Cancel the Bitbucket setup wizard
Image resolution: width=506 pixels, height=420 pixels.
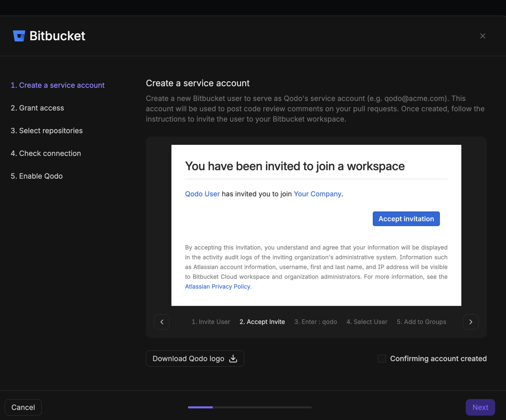click(x=23, y=407)
